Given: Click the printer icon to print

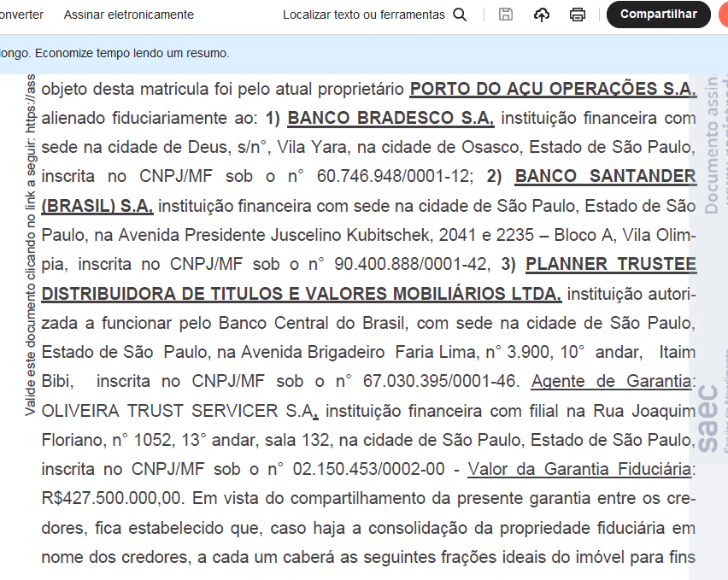Looking at the screenshot, I should tap(578, 15).
